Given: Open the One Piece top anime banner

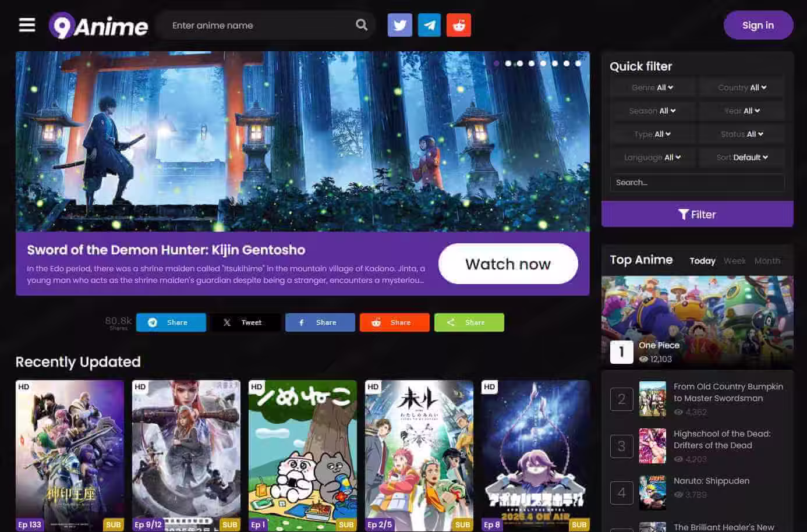Looking at the screenshot, I should pos(697,321).
